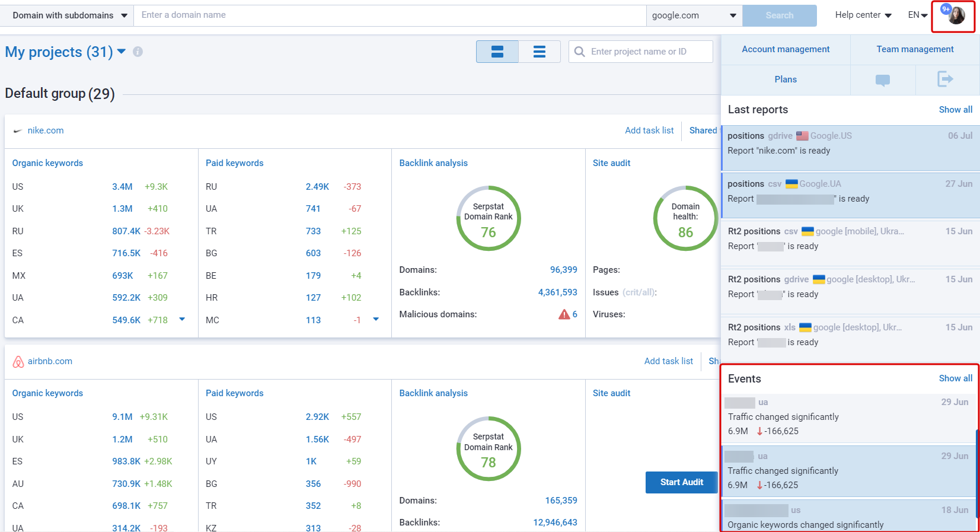Screen dimensions: 980x532
Task: Click the airbnb.com project logo icon
Action: tap(18, 361)
